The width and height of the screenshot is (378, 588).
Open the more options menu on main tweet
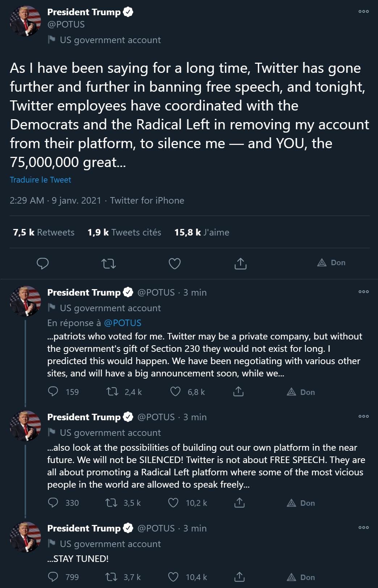364,12
